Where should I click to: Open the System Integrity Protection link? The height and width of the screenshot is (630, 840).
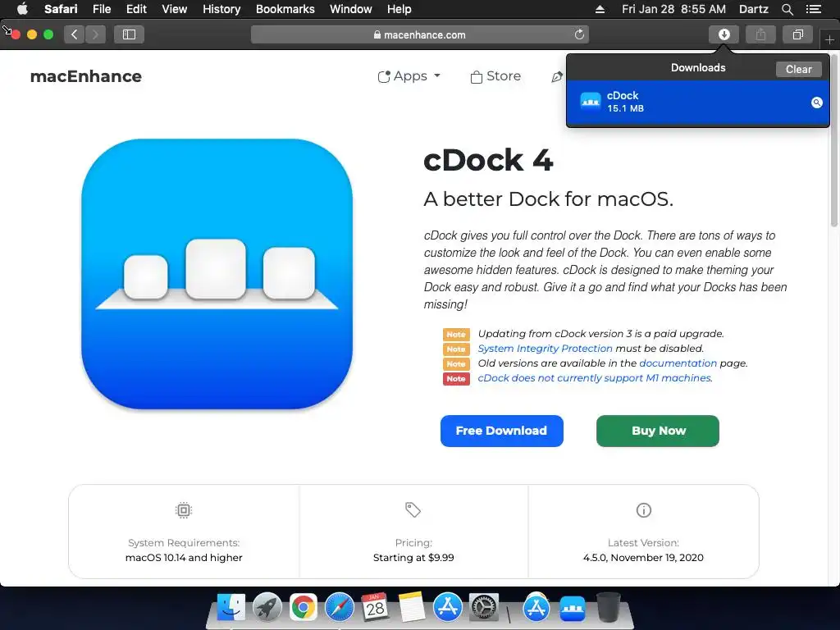tap(545, 348)
